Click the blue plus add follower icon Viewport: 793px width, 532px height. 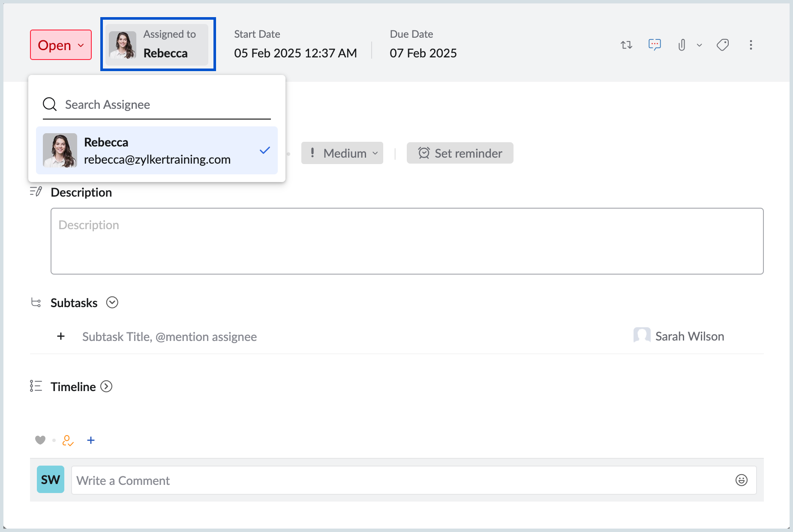click(91, 440)
